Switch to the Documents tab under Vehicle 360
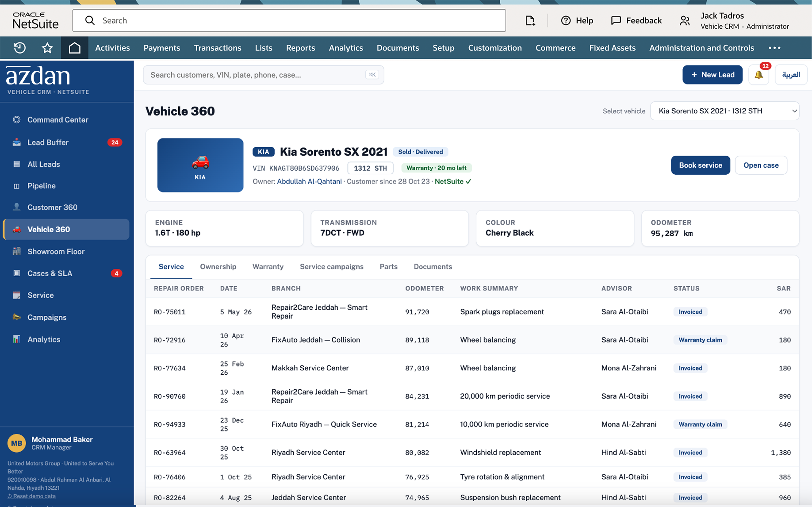The width and height of the screenshot is (812, 507). click(x=433, y=267)
